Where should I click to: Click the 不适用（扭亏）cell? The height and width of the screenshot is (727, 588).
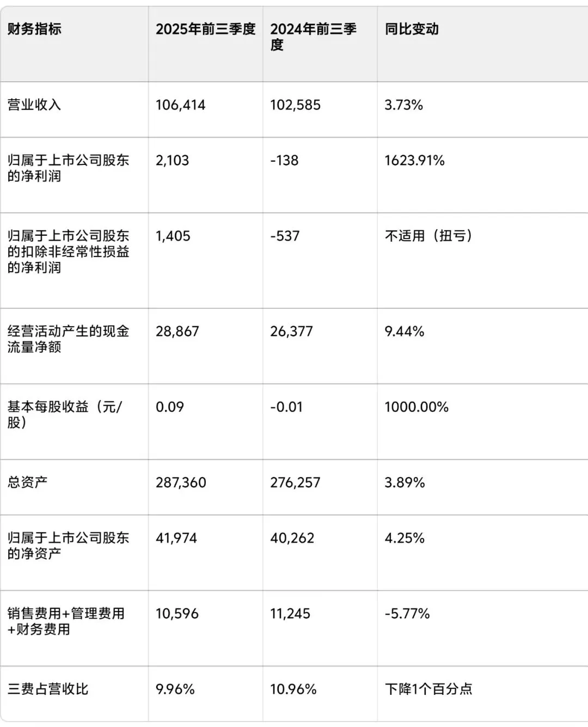point(428,236)
